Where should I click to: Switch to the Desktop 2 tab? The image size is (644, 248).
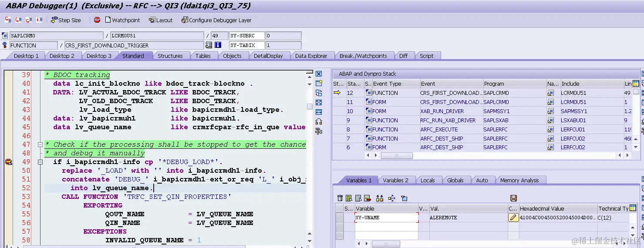pos(62,56)
